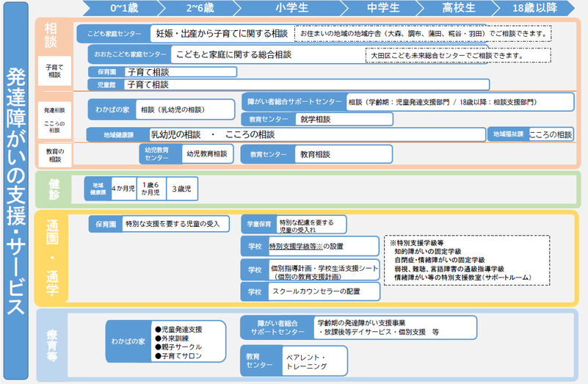Select the 中学生 stage arrow
The height and width of the screenshot is (384, 588).
pyautogui.click(x=383, y=8)
